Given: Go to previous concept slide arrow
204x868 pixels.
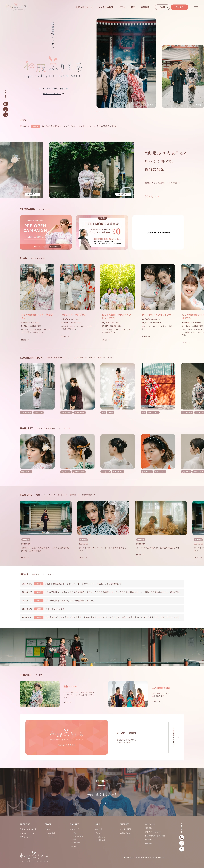Looking at the screenshot, I should point(146,196).
